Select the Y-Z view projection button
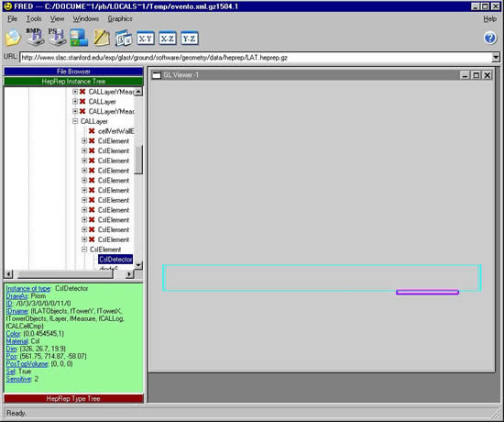This screenshot has width=504, height=422. (189, 39)
